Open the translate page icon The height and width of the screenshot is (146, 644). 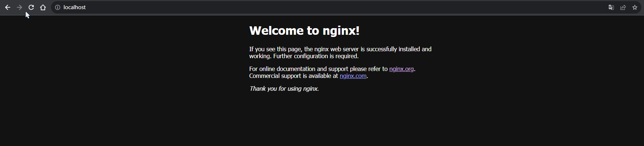[611, 7]
